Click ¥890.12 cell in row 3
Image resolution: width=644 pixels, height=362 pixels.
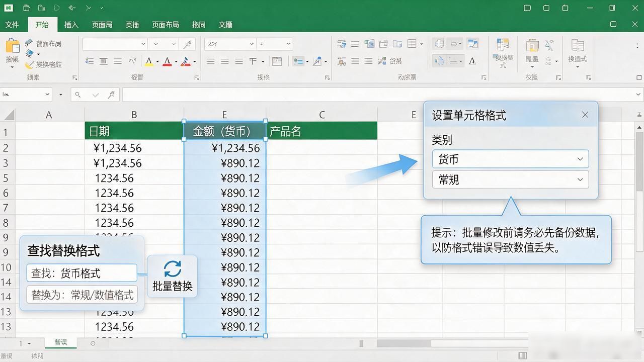pos(224,163)
